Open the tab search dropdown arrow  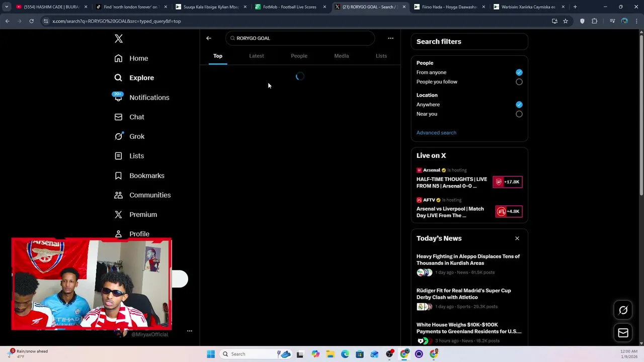[x=7, y=7]
